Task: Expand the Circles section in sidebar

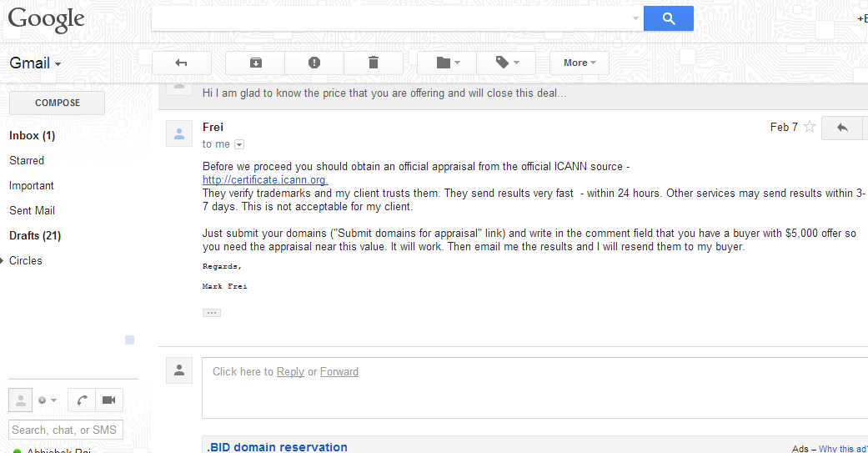Action: 3,261
